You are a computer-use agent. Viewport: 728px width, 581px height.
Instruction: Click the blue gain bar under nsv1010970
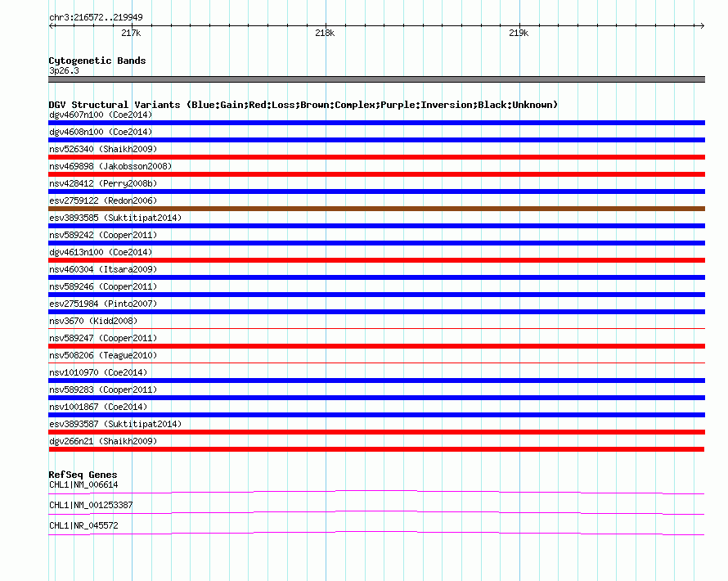(x=376, y=381)
